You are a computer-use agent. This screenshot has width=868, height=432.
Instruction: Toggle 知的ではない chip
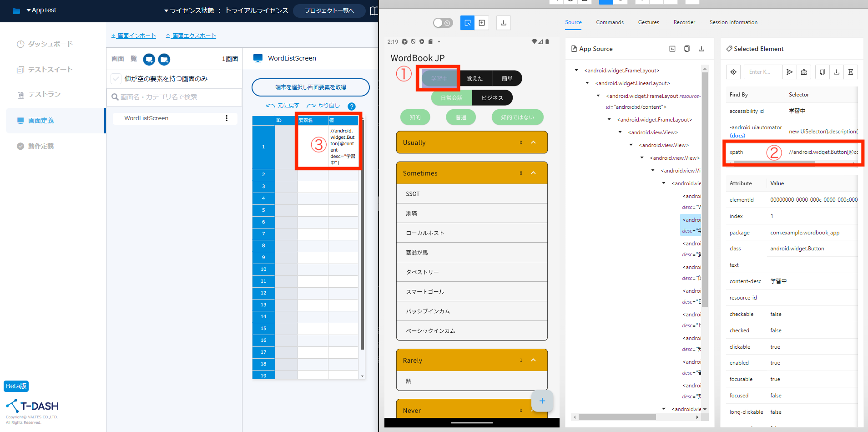pyautogui.click(x=517, y=117)
